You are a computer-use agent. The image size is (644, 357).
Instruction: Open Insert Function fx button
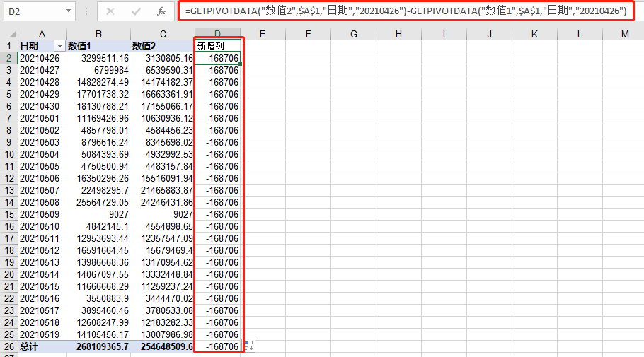[161, 11]
